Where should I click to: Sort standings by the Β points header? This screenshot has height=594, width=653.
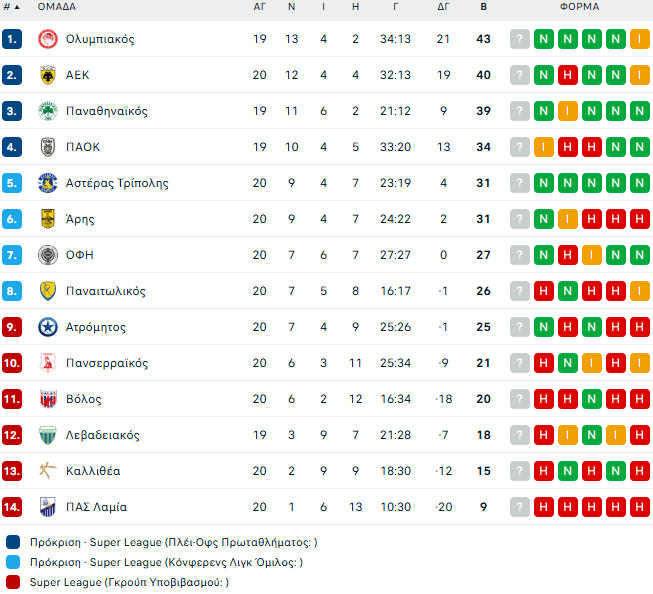[484, 7]
